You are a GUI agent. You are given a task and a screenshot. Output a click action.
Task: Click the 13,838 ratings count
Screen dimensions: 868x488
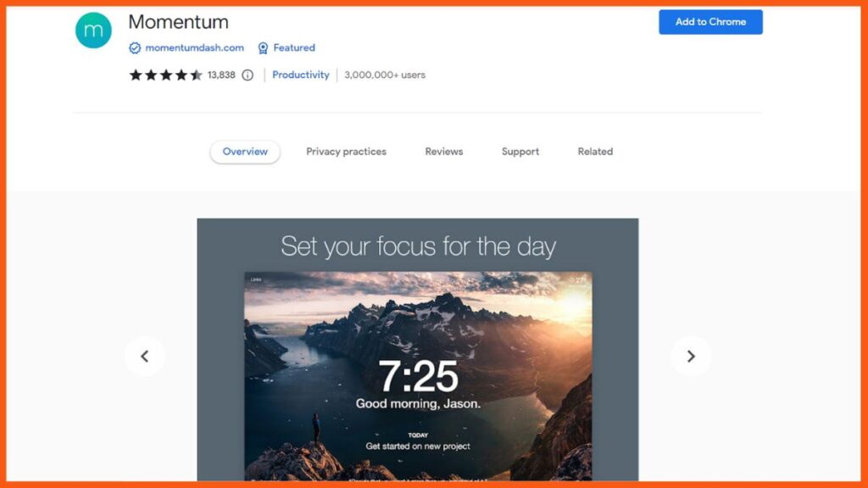pos(221,75)
